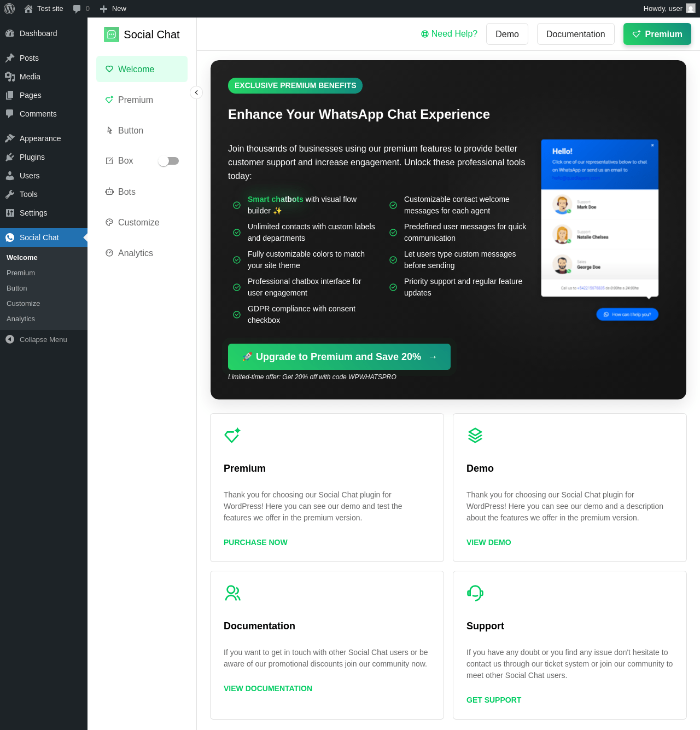Click the How can I help you preview button
700x730 pixels.
click(627, 315)
